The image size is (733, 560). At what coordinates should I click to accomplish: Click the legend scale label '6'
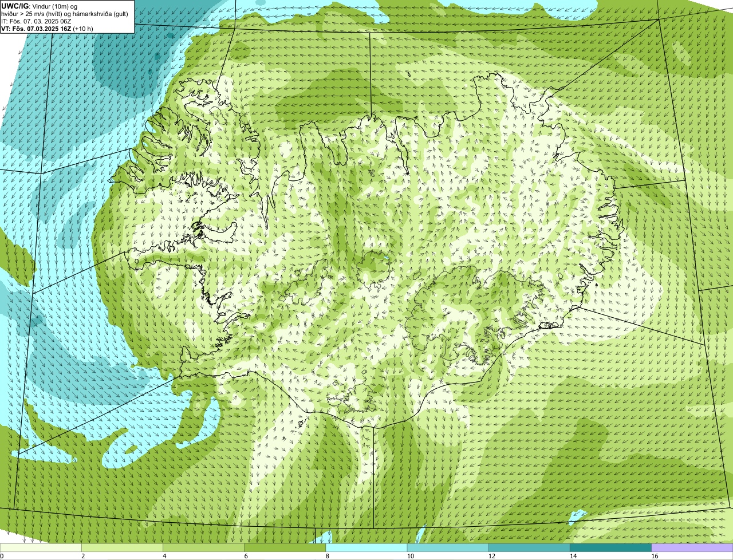point(246,556)
